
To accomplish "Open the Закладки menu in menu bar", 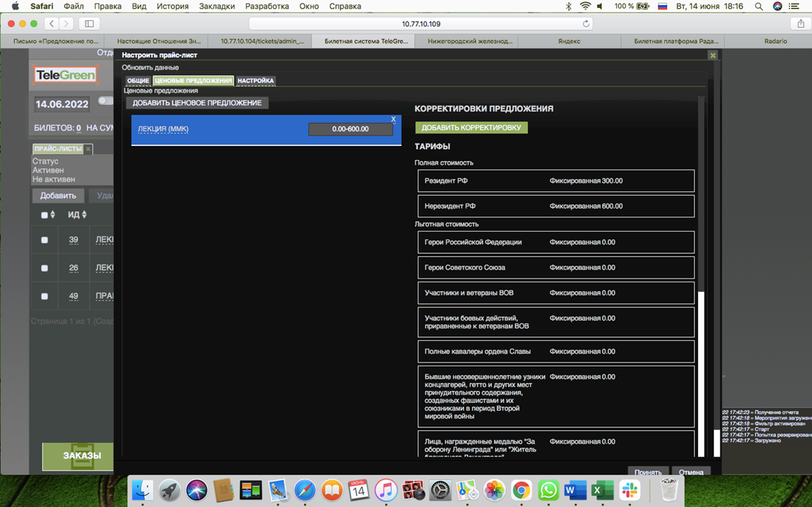I will point(217,6).
